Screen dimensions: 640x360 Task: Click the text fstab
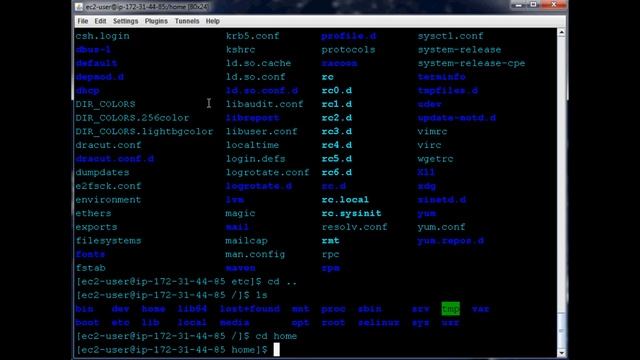(x=91, y=268)
